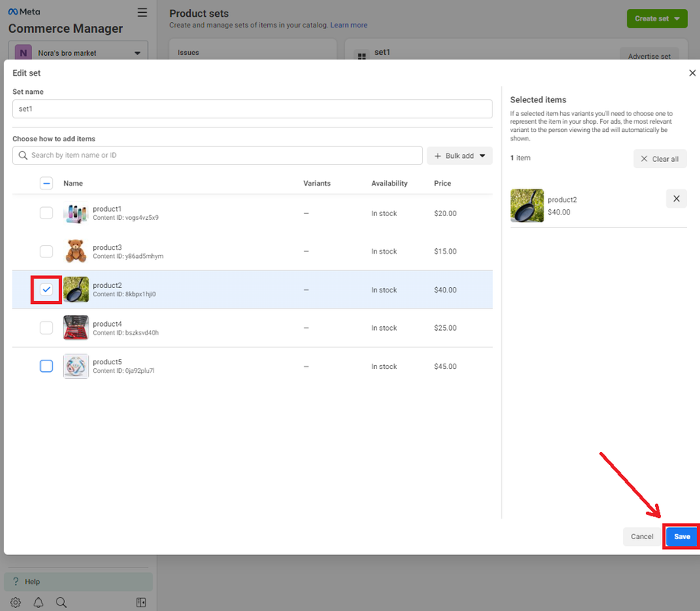Click the Product sets page title

coord(198,14)
